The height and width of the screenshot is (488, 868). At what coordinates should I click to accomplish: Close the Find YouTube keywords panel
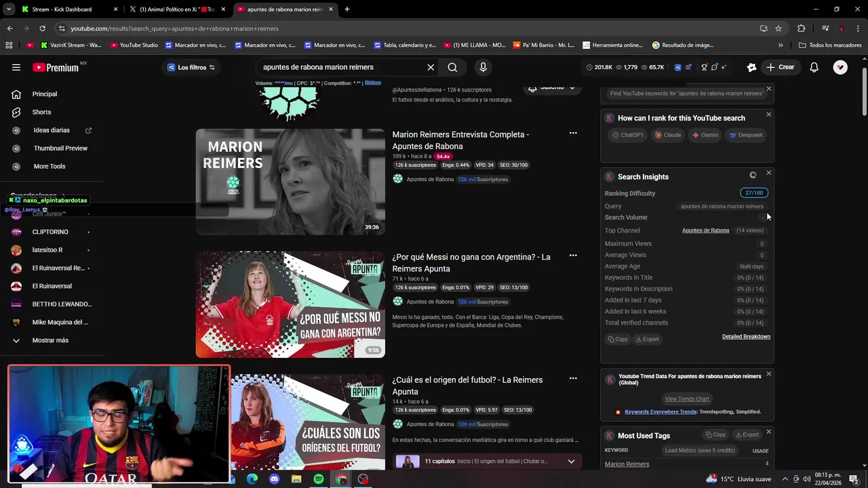click(x=768, y=89)
